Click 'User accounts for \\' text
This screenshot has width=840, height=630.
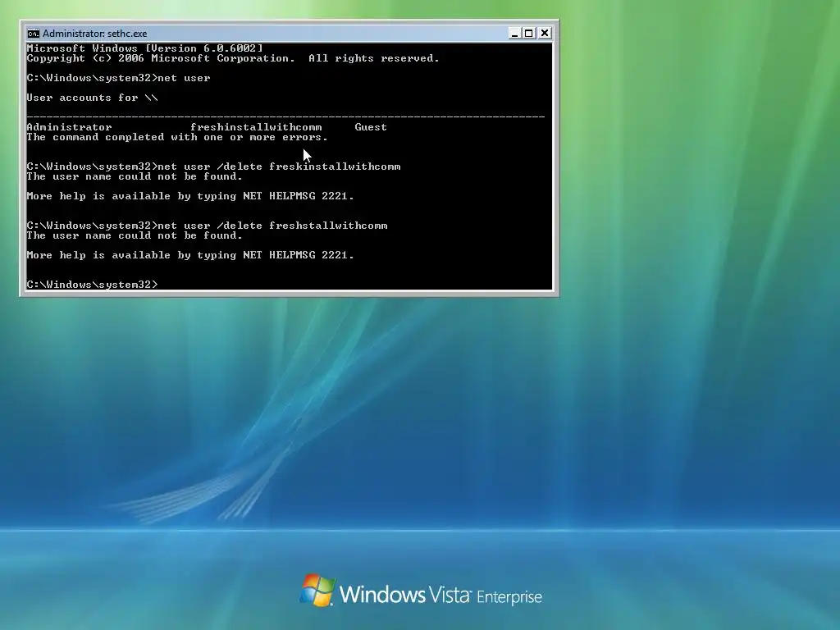pyautogui.click(x=92, y=98)
